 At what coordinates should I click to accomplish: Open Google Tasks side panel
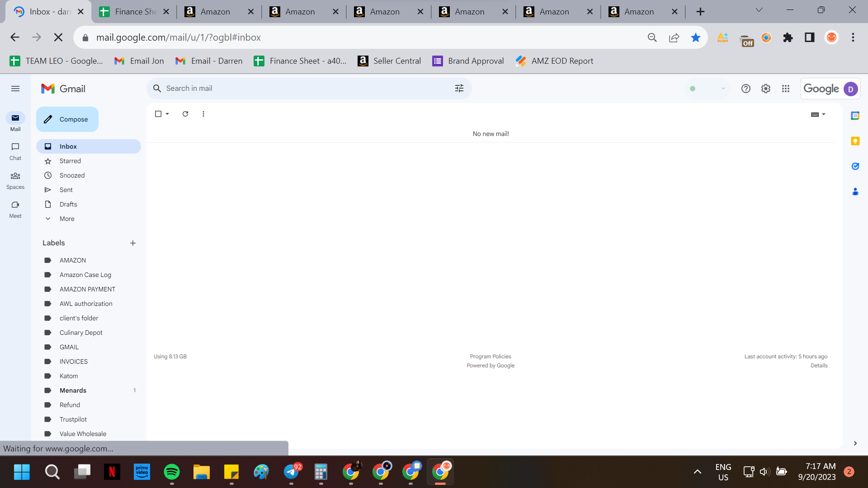(x=855, y=166)
